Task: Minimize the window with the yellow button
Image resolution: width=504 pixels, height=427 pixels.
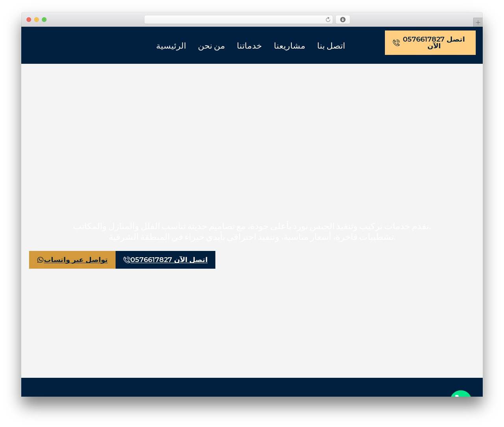Action: (37, 20)
